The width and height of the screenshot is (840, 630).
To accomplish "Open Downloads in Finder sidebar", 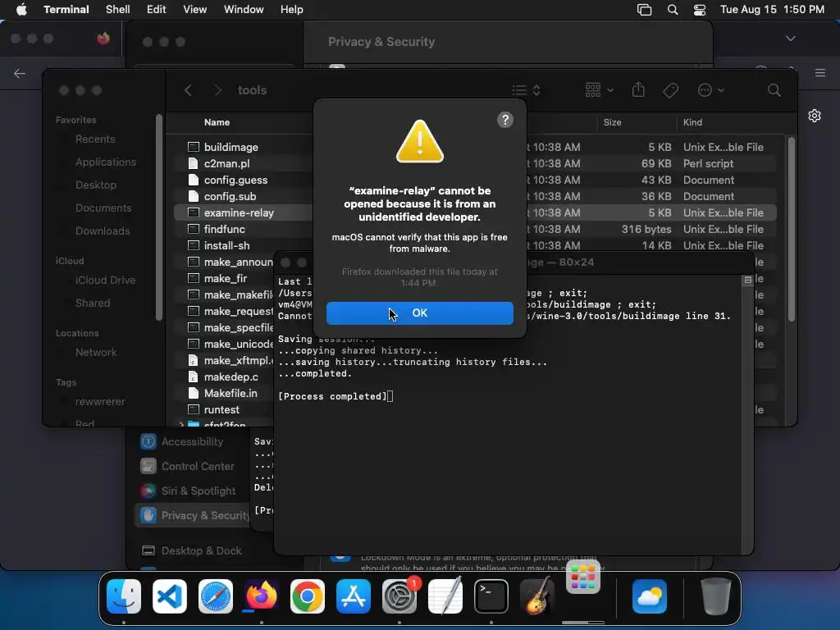I will pyautogui.click(x=103, y=231).
